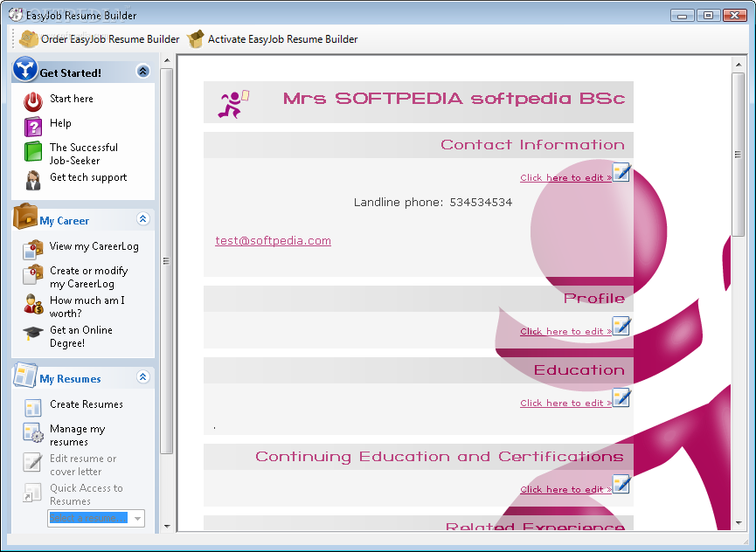Image resolution: width=756 pixels, height=552 pixels.
Task: Click the sidebar vertical scrollbar thumb
Action: 167,261
